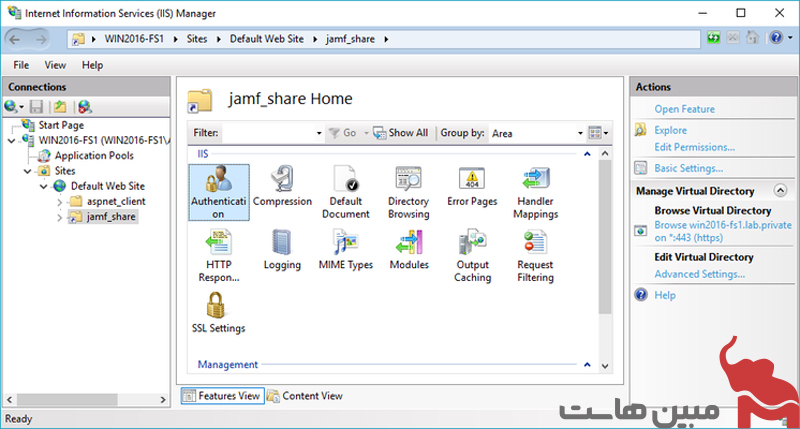The image size is (800, 429).
Task: Collapse the Sites tree node
Action: point(28,171)
